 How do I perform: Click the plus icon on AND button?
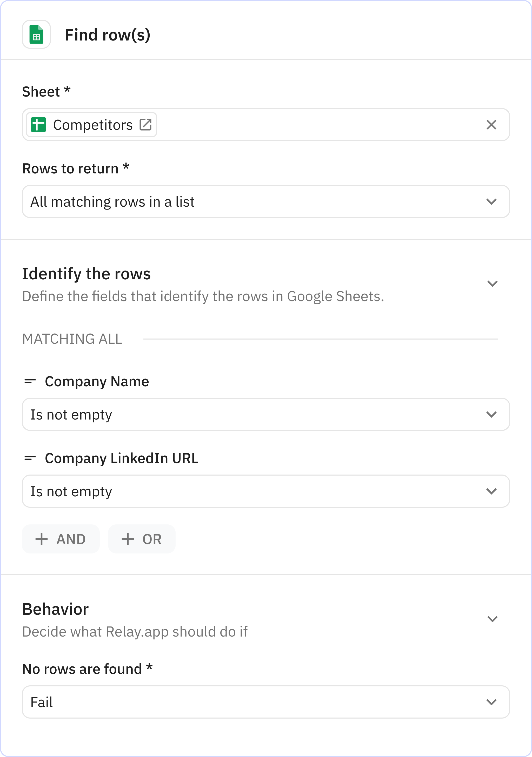tap(42, 539)
